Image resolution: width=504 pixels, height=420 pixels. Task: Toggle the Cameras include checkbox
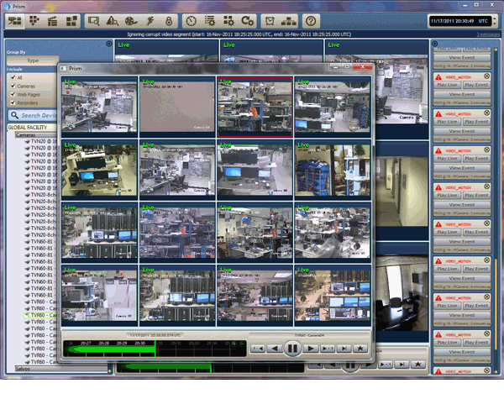point(13,86)
